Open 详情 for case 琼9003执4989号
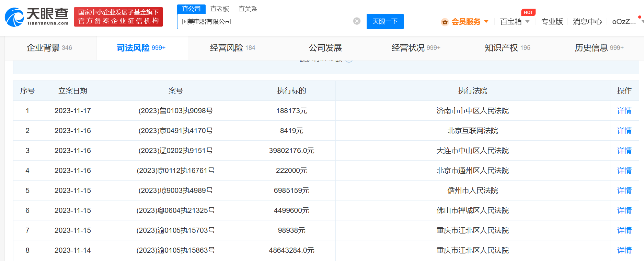 [x=624, y=191]
